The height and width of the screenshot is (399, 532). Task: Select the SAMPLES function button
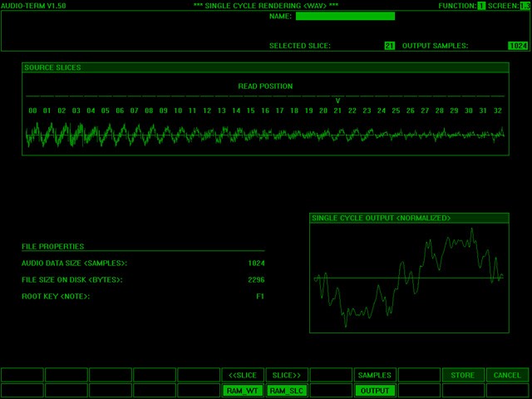pos(375,375)
